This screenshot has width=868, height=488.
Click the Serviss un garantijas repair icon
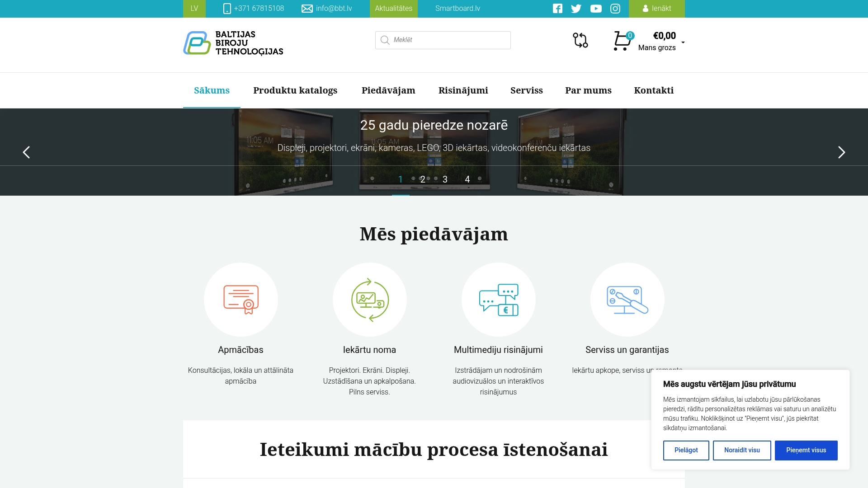(x=627, y=300)
